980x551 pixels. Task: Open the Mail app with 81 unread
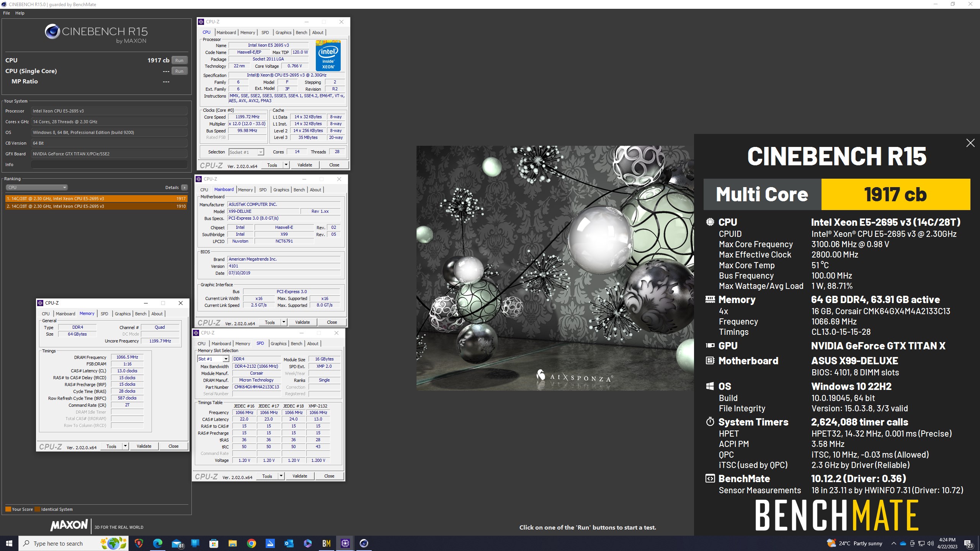point(177,543)
